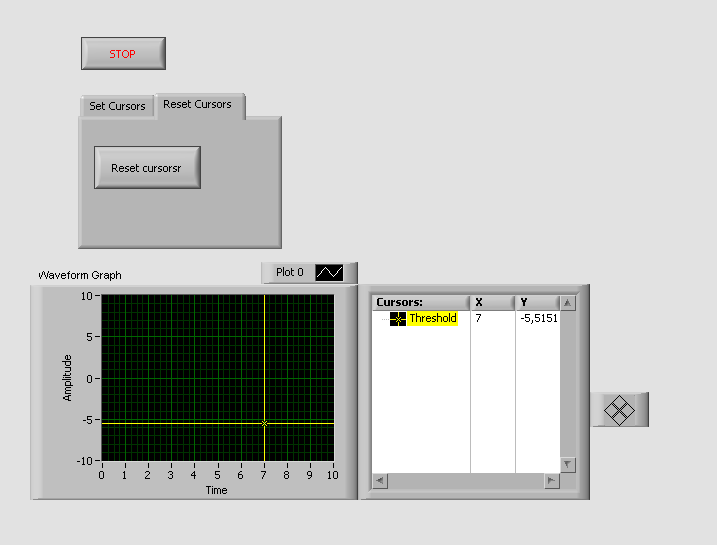
Task: Switch to the Set Cursors tab
Action: pyautogui.click(x=117, y=106)
